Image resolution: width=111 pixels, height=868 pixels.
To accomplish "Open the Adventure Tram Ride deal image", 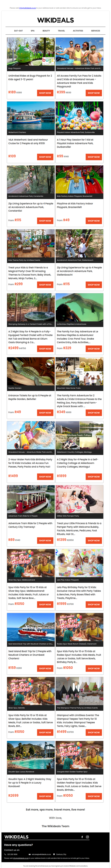I will (31, 499).
